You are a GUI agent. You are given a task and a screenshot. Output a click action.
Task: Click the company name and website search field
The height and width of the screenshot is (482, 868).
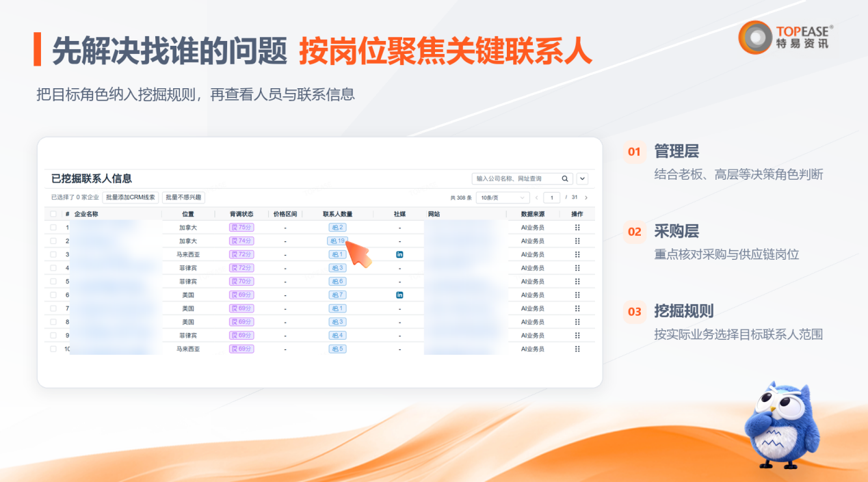(522, 178)
